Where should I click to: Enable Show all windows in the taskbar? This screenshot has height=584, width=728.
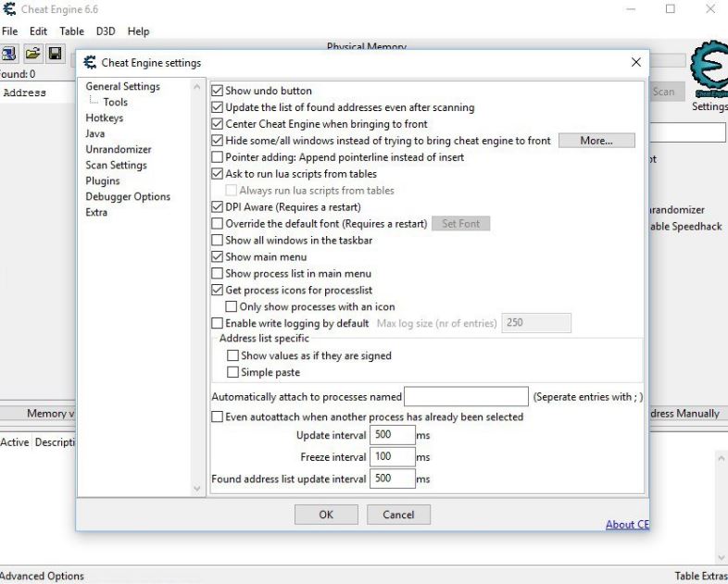218,241
